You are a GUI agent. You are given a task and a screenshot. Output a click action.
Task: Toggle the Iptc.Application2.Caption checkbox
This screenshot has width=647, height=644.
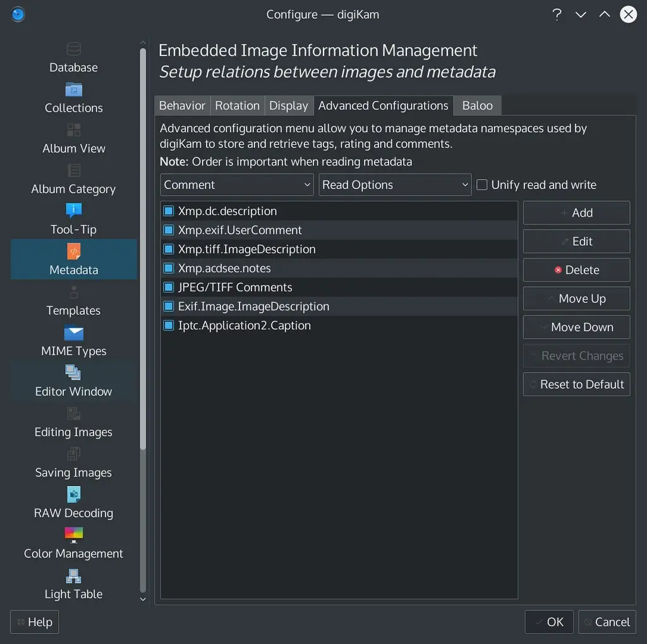[168, 325]
